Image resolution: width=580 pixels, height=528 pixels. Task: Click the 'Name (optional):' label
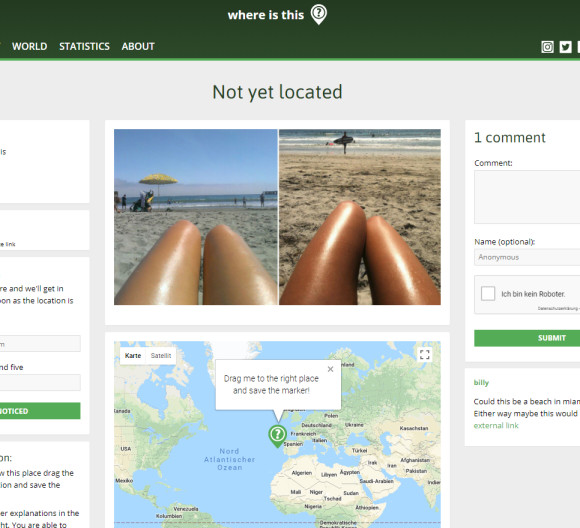pos(505,242)
